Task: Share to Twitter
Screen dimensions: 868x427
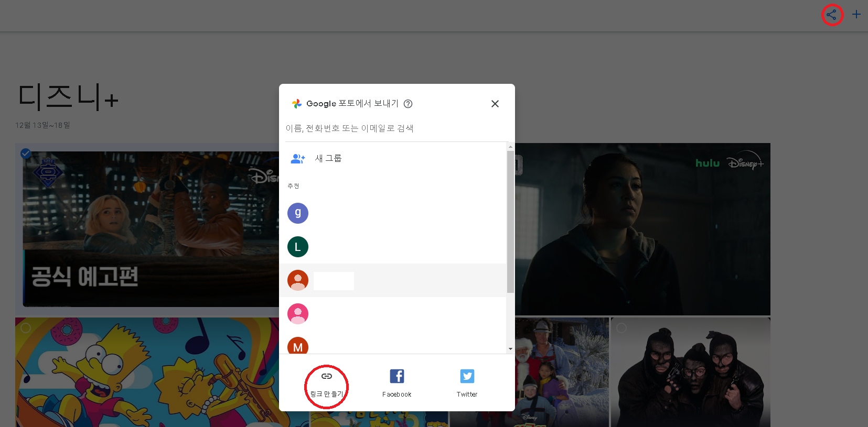Action: pyautogui.click(x=467, y=384)
